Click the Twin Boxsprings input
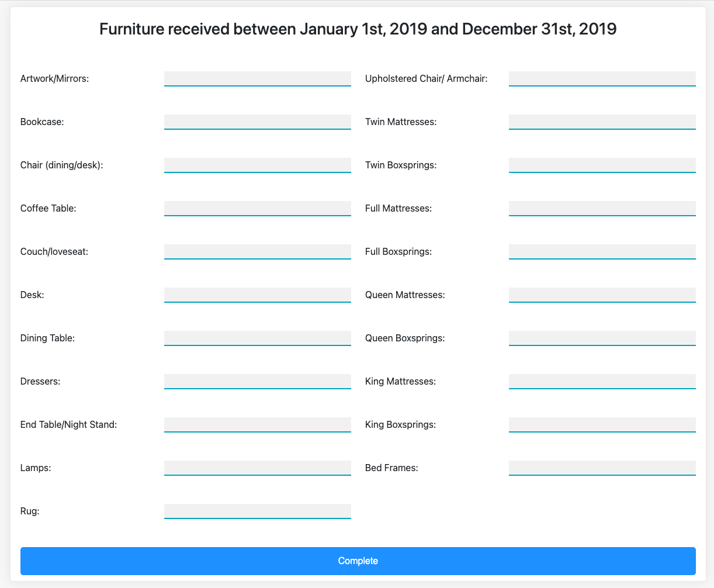The image size is (714, 588). 602,165
